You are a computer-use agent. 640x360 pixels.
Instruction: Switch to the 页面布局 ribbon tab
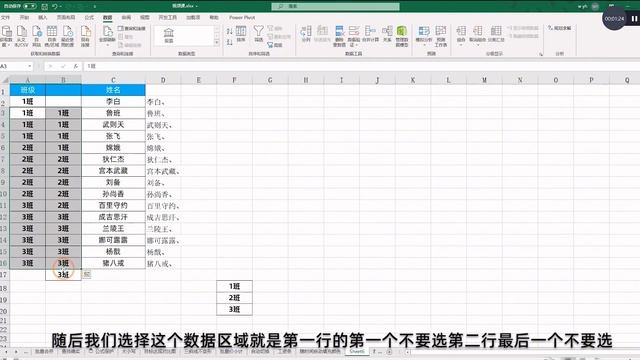66,18
